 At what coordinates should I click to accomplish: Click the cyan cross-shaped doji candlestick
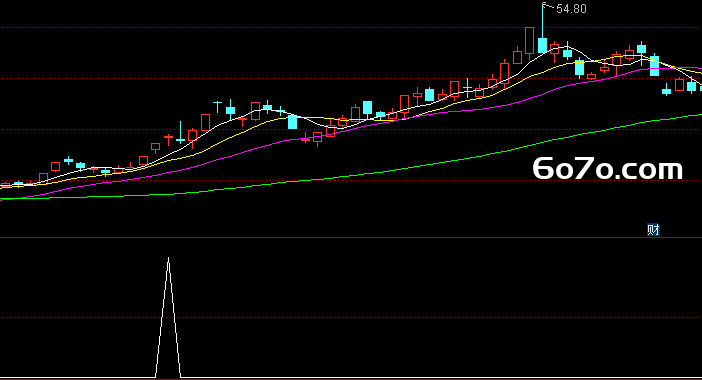point(467,88)
